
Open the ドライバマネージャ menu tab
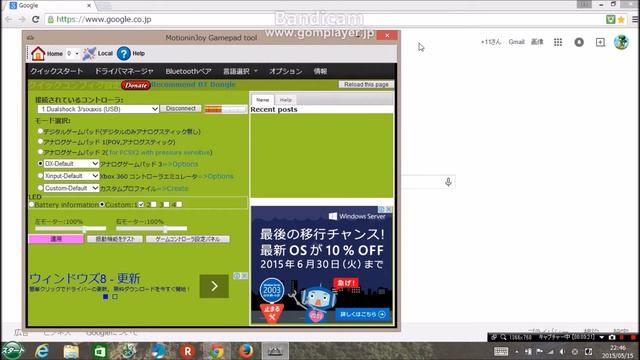click(x=124, y=71)
